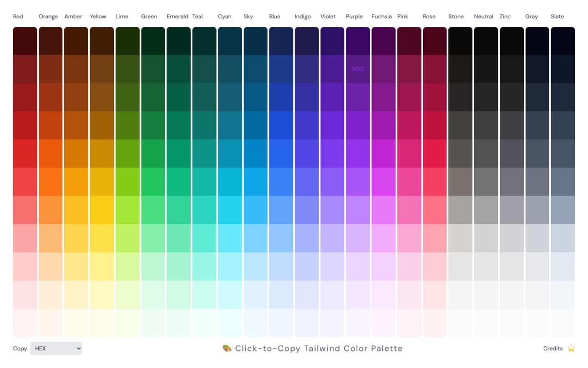This screenshot has width=588, height=368.
Task: Click the Amber column label
Action: click(73, 16)
